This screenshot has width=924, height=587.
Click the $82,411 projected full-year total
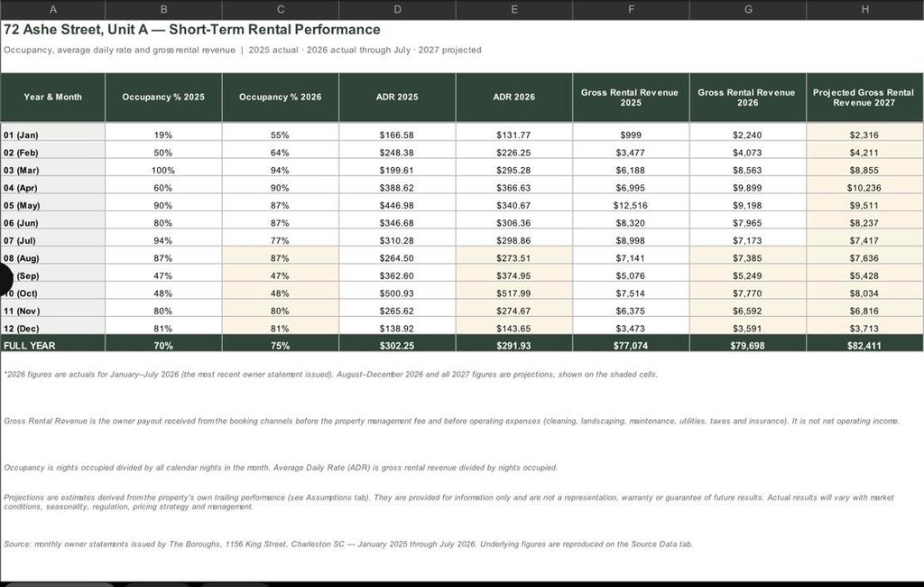864,345
